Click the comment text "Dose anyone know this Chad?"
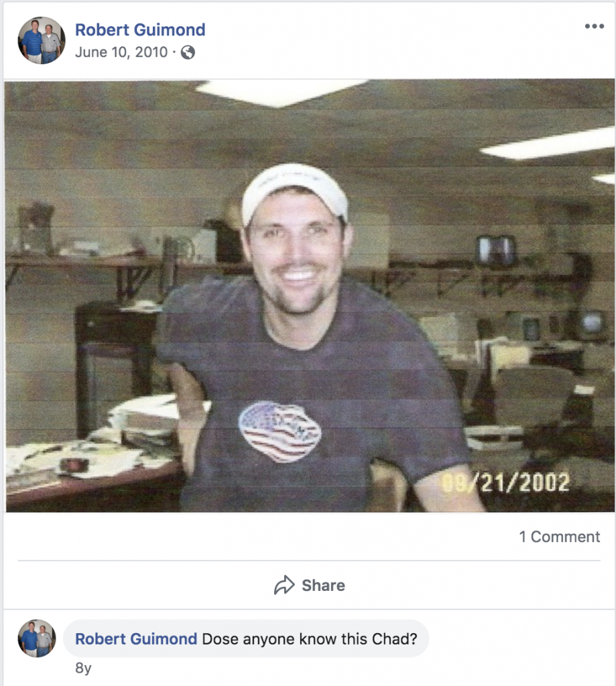The height and width of the screenshot is (686, 616). click(x=310, y=638)
